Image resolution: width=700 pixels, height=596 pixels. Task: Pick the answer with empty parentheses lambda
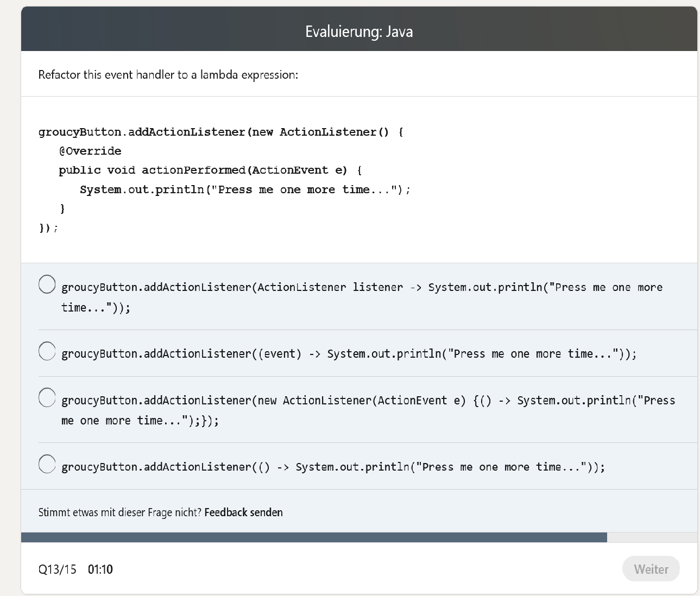coord(333,466)
